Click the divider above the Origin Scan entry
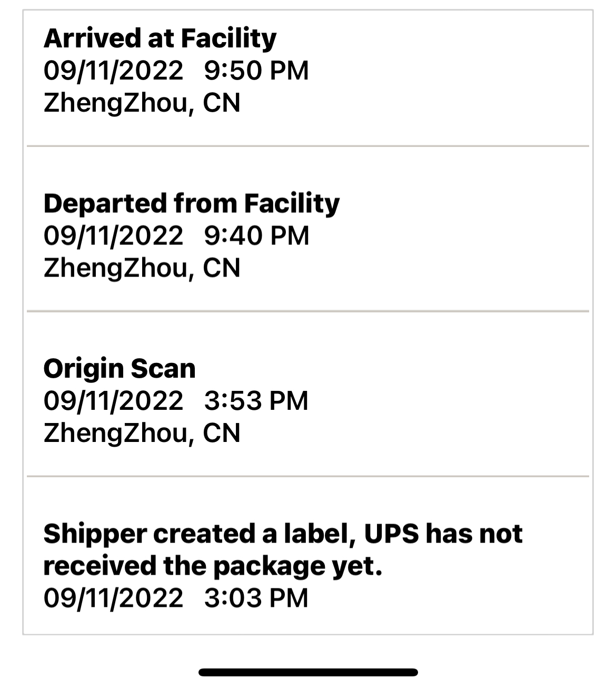The image size is (616, 689). [308, 311]
